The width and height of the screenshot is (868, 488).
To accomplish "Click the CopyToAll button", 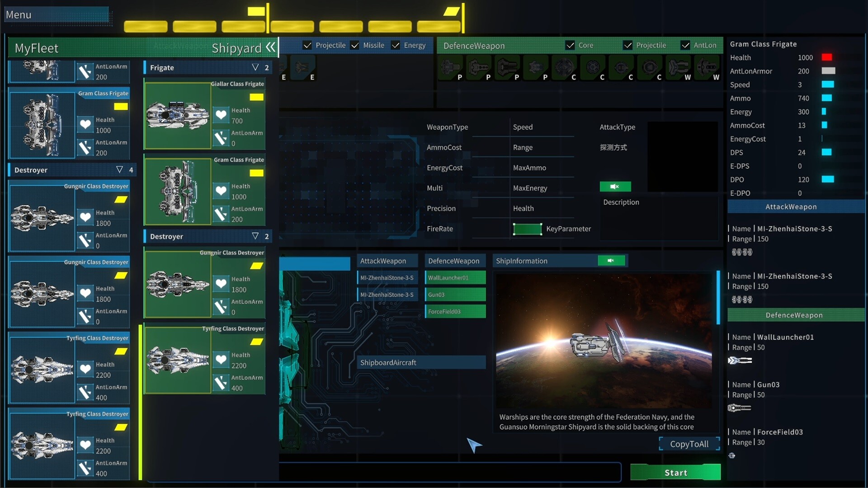I will point(689,444).
